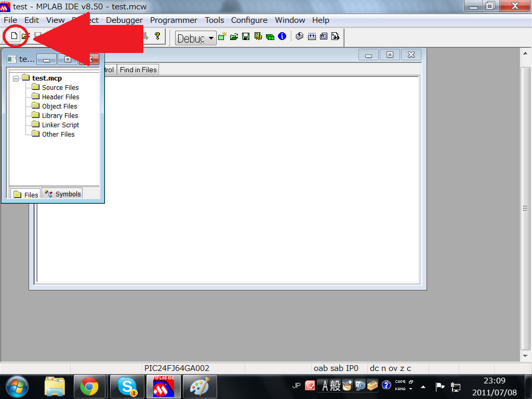Open Skype from the taskbar
The width and height of the screenshot is (532, 399).
[x=127, y=387]
